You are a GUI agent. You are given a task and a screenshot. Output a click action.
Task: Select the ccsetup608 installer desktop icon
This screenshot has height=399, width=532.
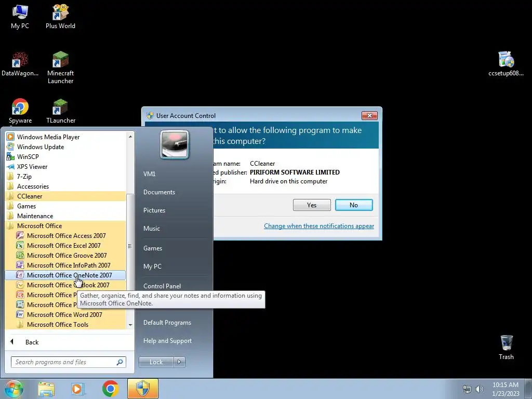(506, 64)
